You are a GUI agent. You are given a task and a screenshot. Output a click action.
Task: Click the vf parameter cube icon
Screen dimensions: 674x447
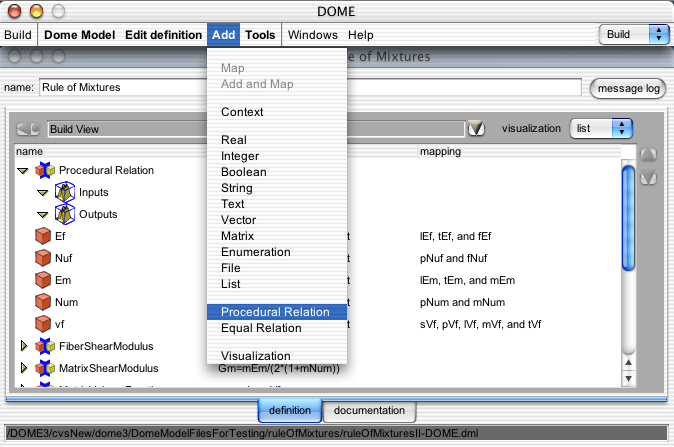(43, 324)
